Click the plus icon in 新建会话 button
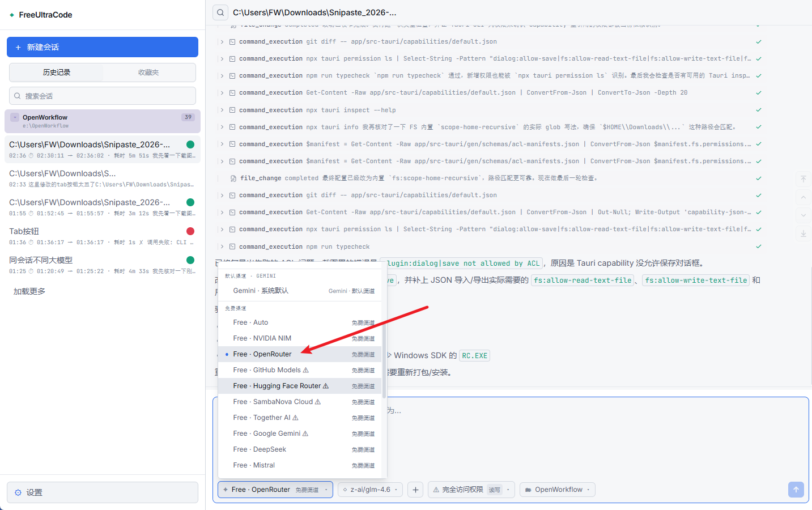The image size is (812, 510). pyautogui.click(x=18, y=48)
